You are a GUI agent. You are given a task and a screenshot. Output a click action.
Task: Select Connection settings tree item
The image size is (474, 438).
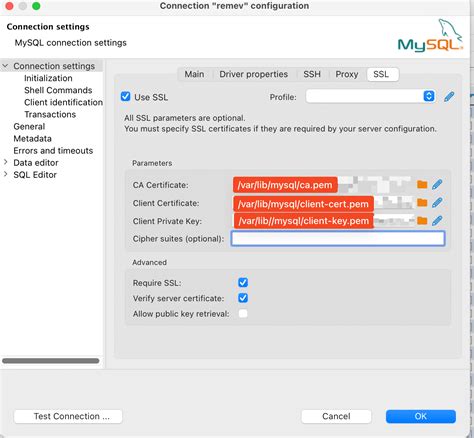(54, 66)
